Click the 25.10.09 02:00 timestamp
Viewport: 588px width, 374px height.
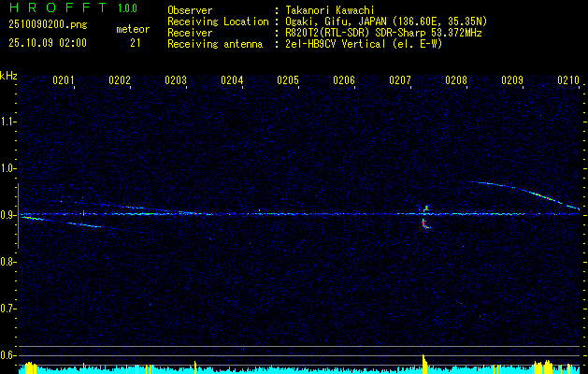(47, 43)
